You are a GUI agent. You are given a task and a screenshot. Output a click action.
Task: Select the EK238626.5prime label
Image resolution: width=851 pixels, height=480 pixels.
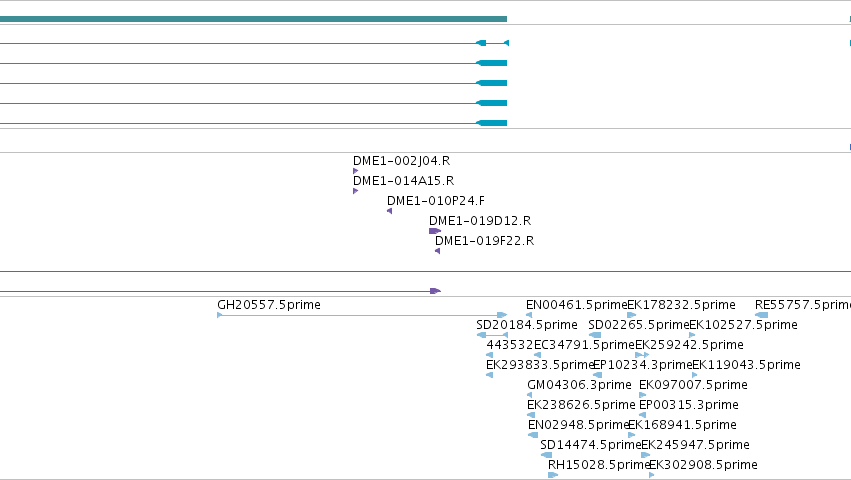pos(581,405)
